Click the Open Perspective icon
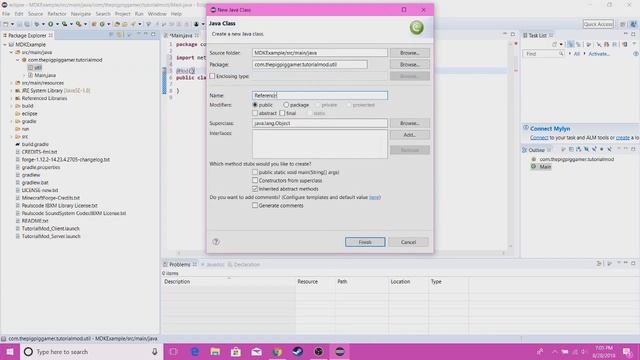 click(623, 24)
